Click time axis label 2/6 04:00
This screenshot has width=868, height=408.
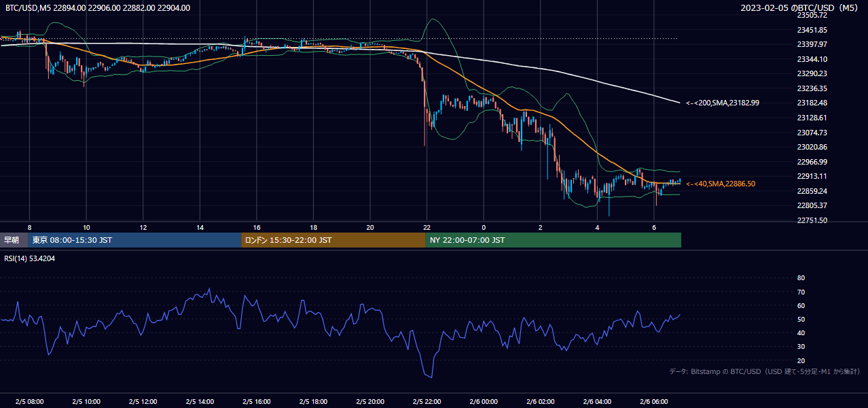tap(598, 402)
